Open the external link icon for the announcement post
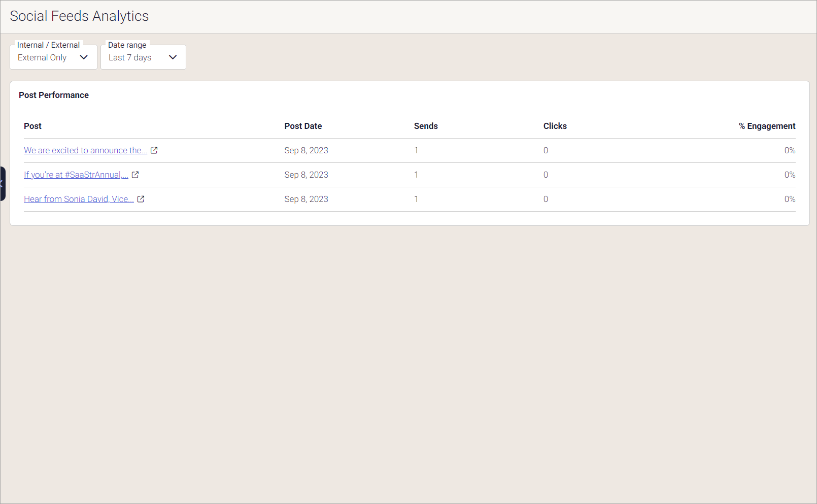Image resolution: width=817 pixels, height=504 pixels. [x=154, y=150]
